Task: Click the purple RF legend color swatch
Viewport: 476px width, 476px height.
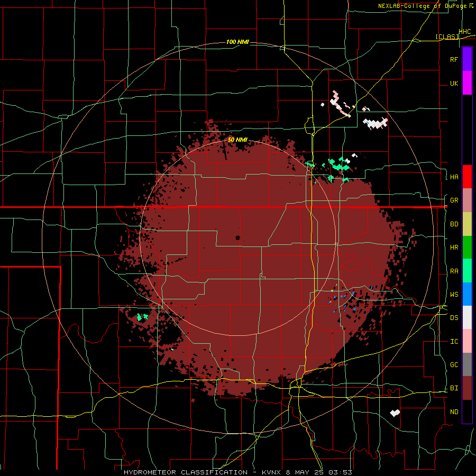Action: tap(467, 59)
